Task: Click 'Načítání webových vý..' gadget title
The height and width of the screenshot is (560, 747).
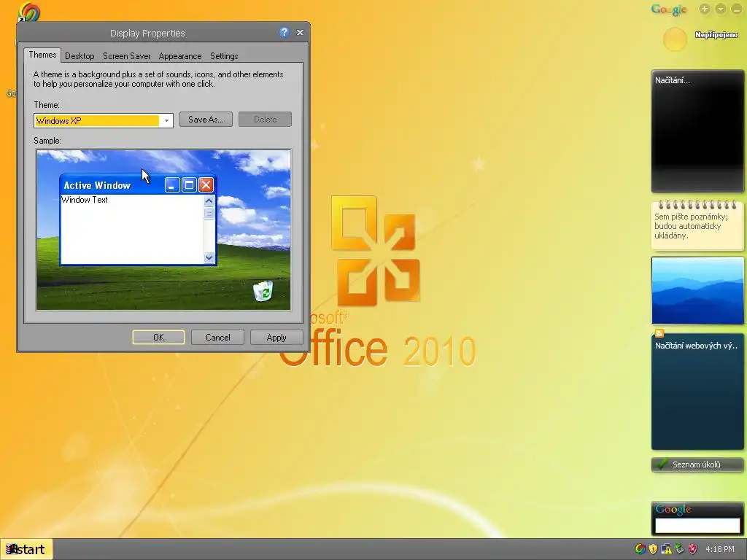Action: (696, 346)
